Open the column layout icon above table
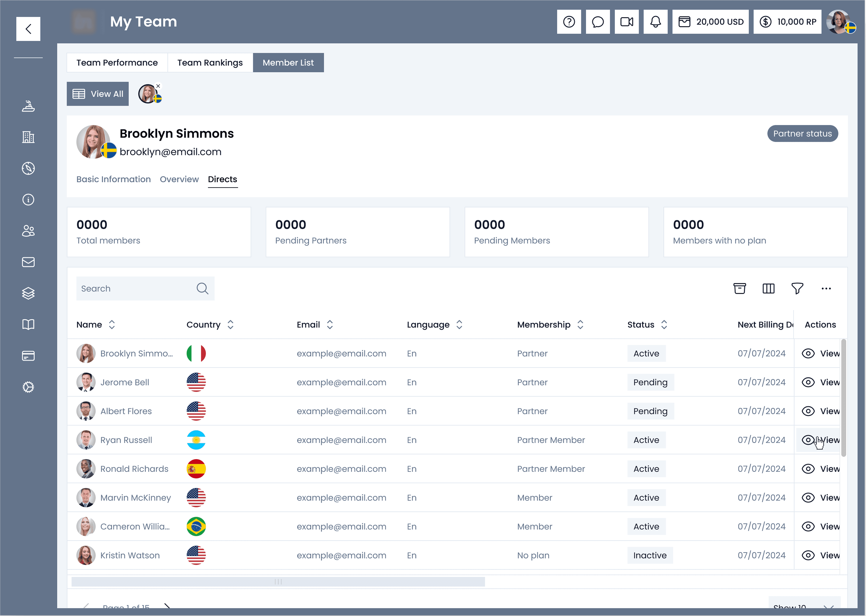Viewport: 866px width, 616px height. [768, 289]
